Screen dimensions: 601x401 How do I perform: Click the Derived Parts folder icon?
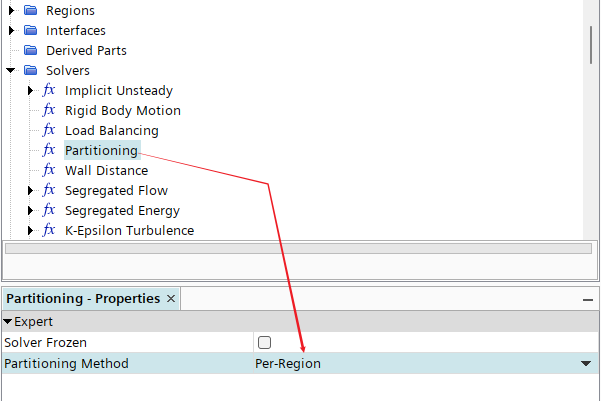click(x=30, y=50)
